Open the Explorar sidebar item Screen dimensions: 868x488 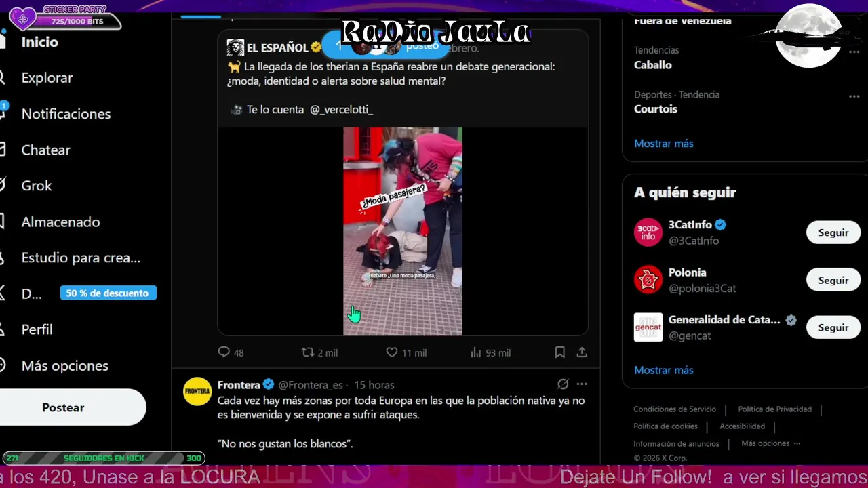(47, 78)
